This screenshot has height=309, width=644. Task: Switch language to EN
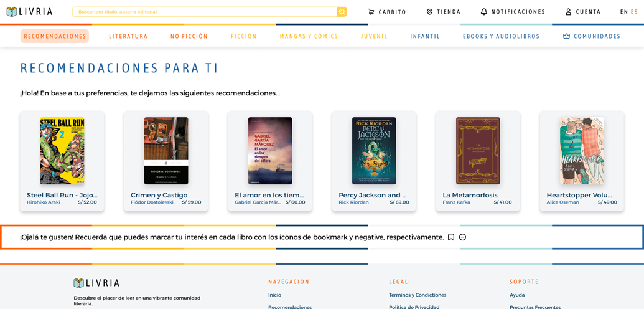click(x=624, y=12)
